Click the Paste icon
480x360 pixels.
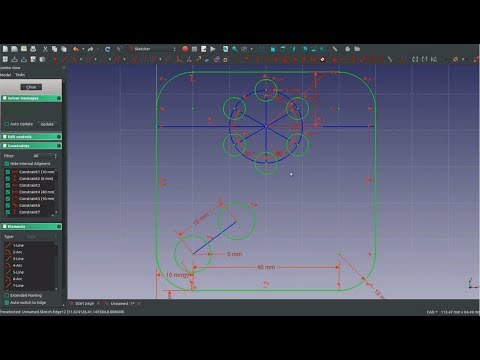[63, 49]
